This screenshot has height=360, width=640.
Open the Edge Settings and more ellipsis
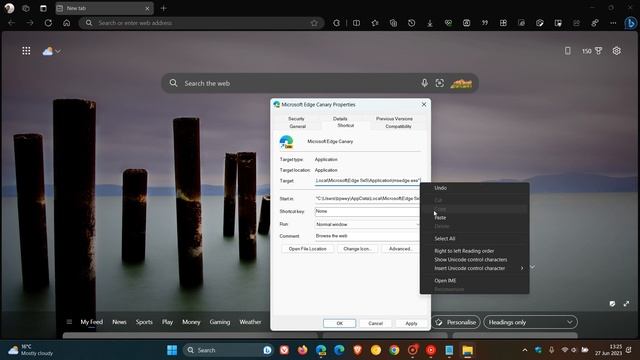(x=613, y=23)
